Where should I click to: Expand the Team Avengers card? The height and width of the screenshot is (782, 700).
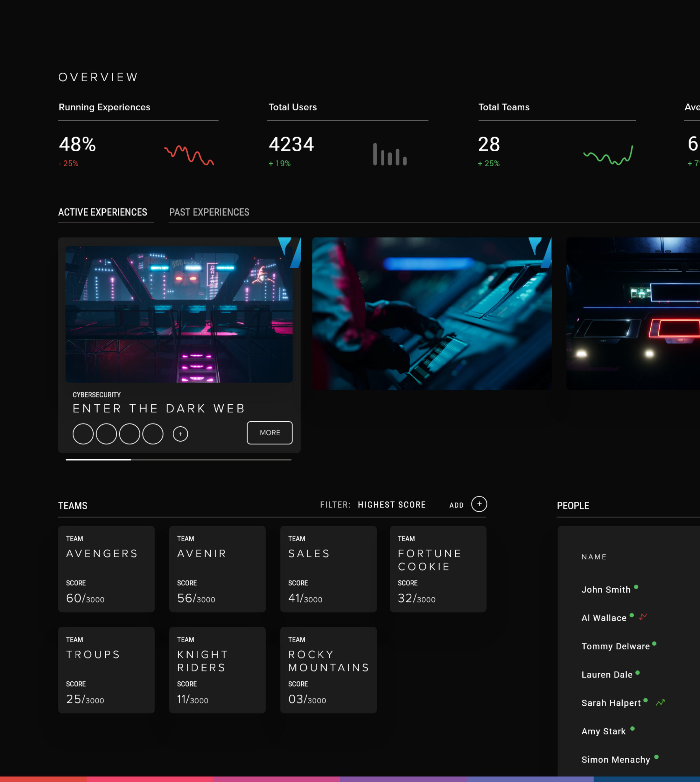click(106, 569)
